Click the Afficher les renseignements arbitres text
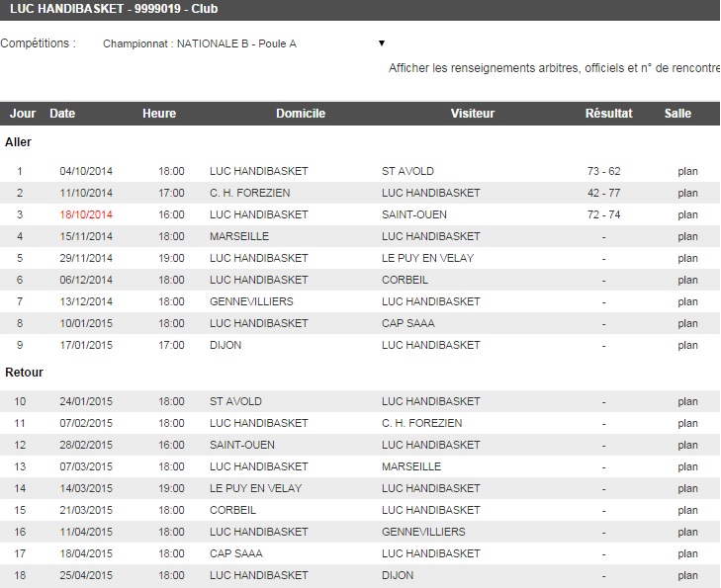Screen dimensions: 721x588 (554, 68)
